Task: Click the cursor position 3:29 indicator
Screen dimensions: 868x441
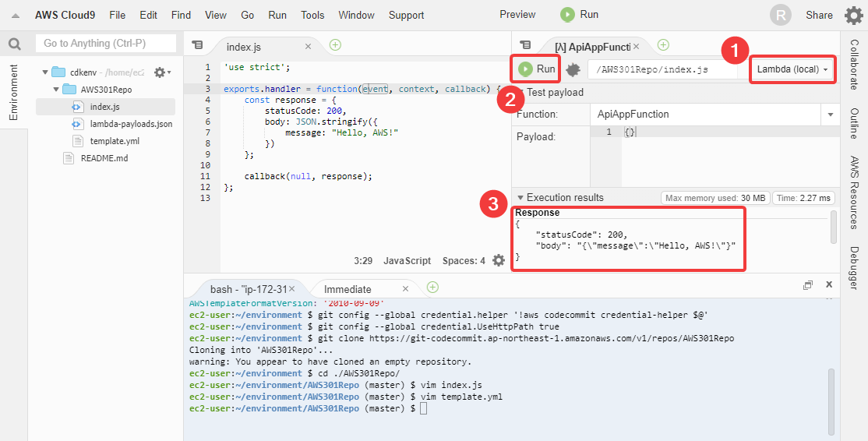Action: coord(363,260)
